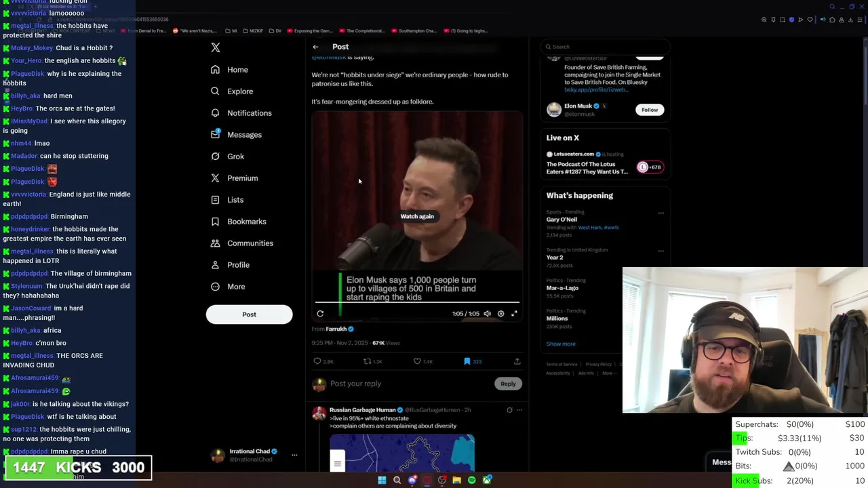Toggle bookmark on this post

467,361
